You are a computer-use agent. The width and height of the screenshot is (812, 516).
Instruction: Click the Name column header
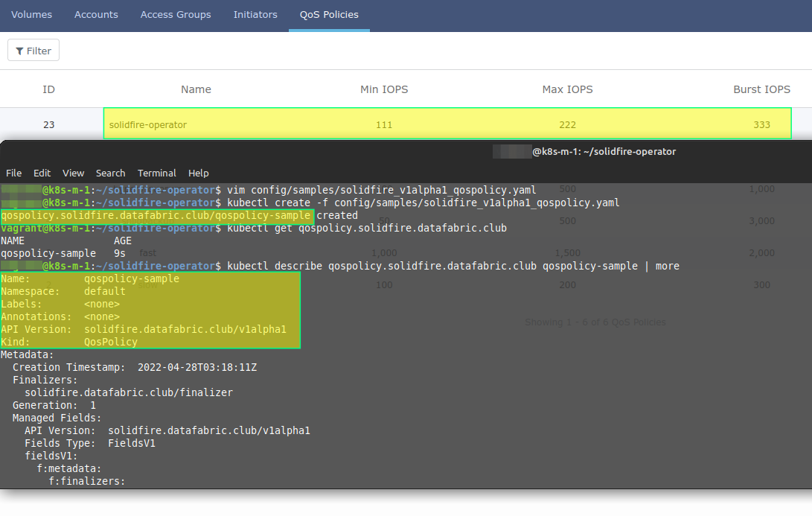(196, 89)
